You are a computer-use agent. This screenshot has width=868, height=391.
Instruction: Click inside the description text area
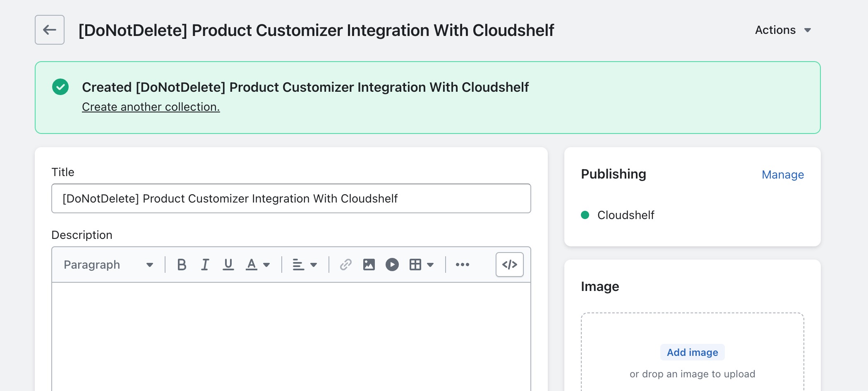point(291,336)
